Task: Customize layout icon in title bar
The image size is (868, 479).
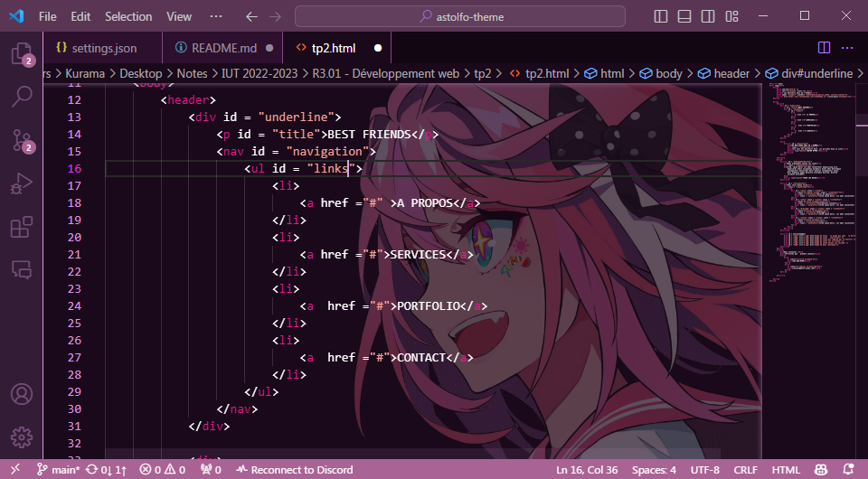Action: (x=731, y=16)
